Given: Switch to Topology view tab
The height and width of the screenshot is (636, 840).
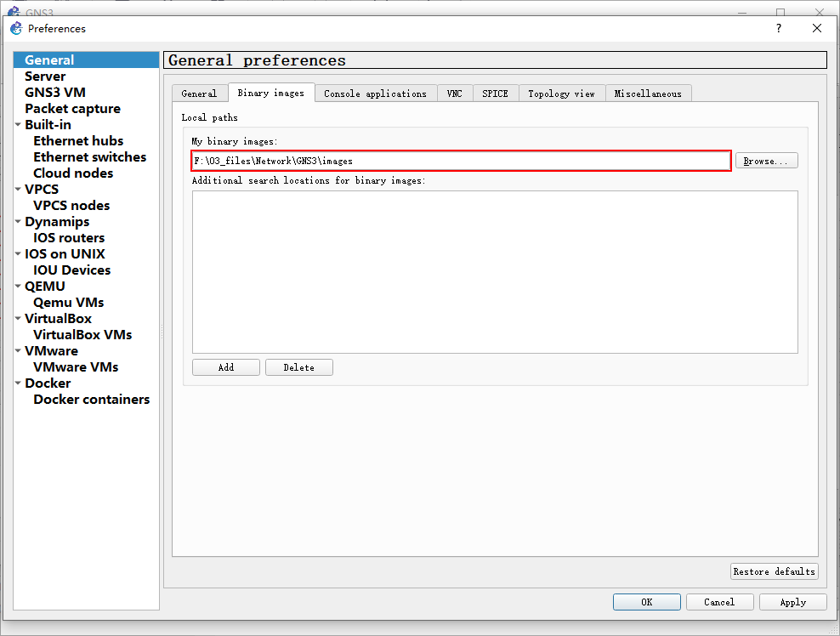Looking at the screenshot, I should coord(561,94).
